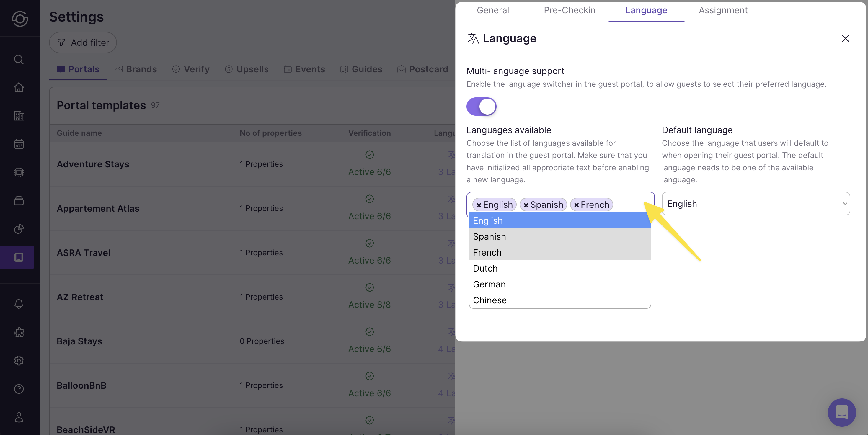The image size is (868, 435).
Task: Choose German in the dropdown list
Action: click(489, 284)
